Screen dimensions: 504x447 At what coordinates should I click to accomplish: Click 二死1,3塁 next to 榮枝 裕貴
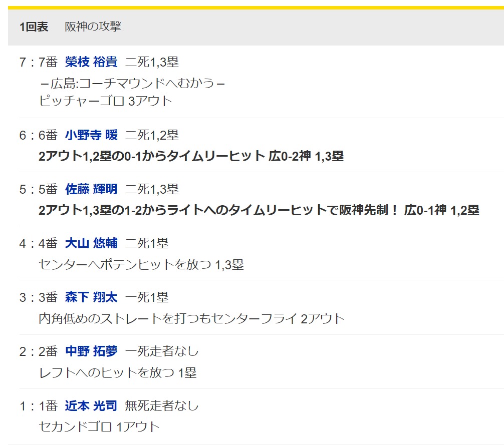tap(152, 62)
